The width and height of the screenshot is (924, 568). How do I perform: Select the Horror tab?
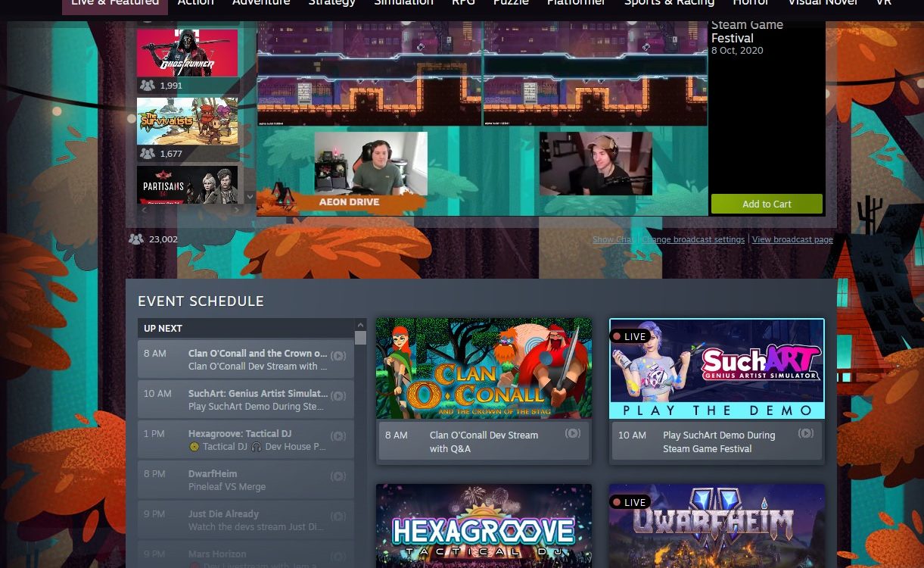click(x=751, y=2)
